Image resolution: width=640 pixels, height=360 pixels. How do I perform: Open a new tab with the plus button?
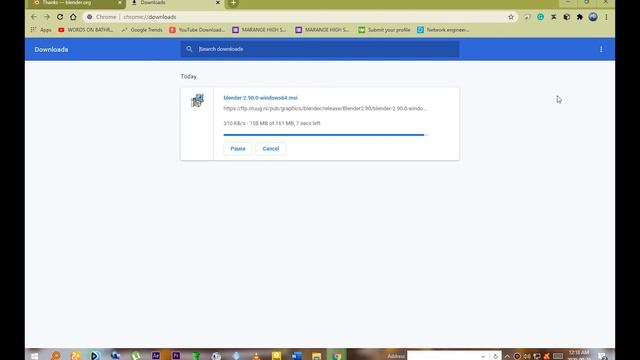tap(233, 3)
